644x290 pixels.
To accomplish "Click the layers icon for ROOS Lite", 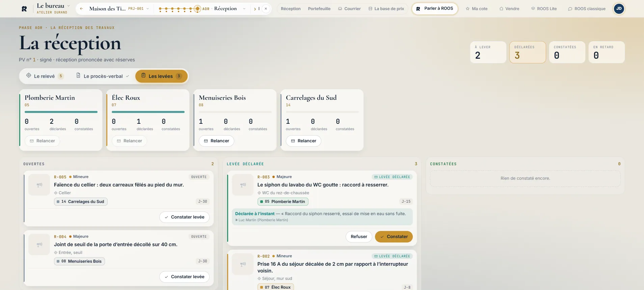I will pos(533,9).
